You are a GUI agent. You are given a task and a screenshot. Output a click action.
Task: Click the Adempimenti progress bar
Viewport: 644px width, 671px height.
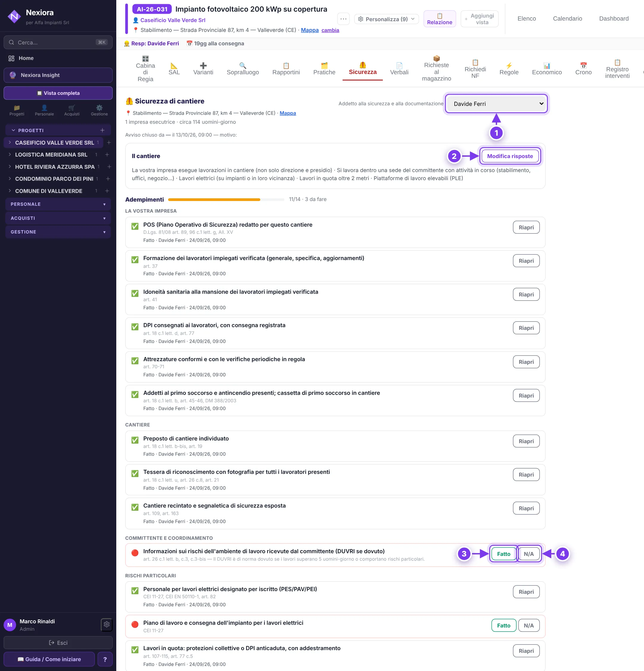click(x=226, y=199)
